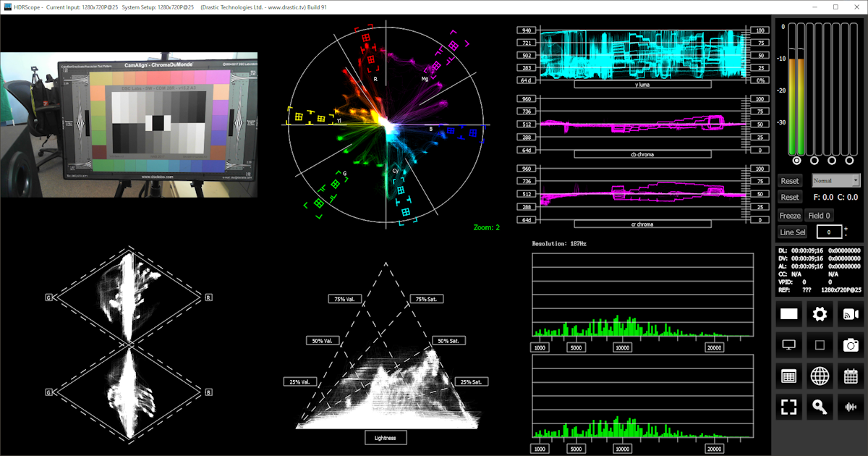Click the 'Mg' magenta vectorscope label
Screen dimensions: 868x456
tap(425, 77)
